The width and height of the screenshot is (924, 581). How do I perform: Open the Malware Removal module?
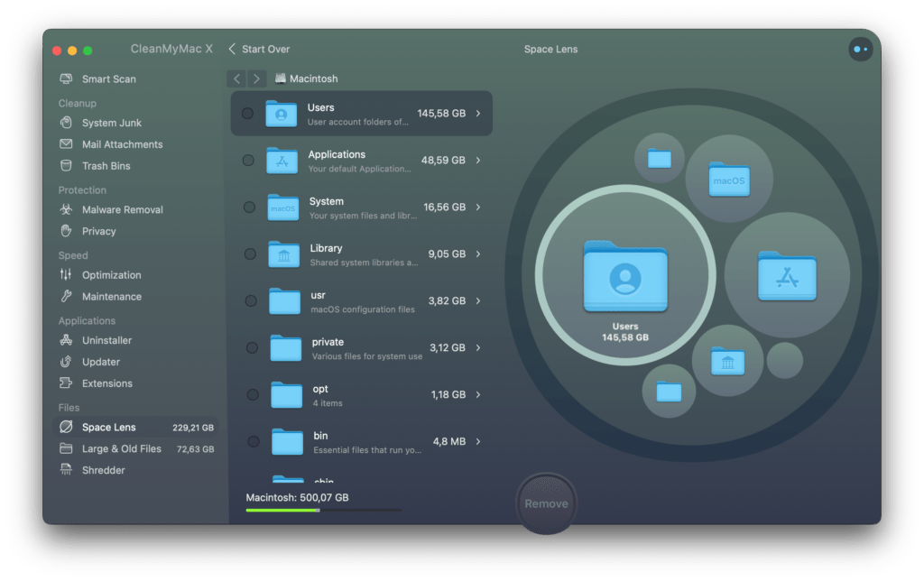click(122, 209)
